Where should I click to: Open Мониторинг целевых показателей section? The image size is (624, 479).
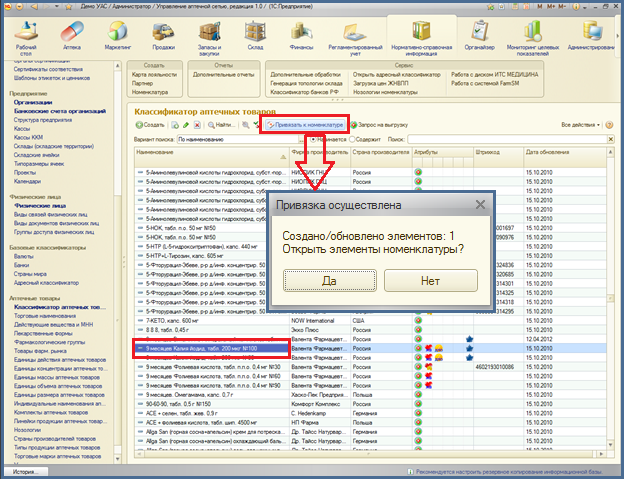pyautogui.click(x=532, y=39)
